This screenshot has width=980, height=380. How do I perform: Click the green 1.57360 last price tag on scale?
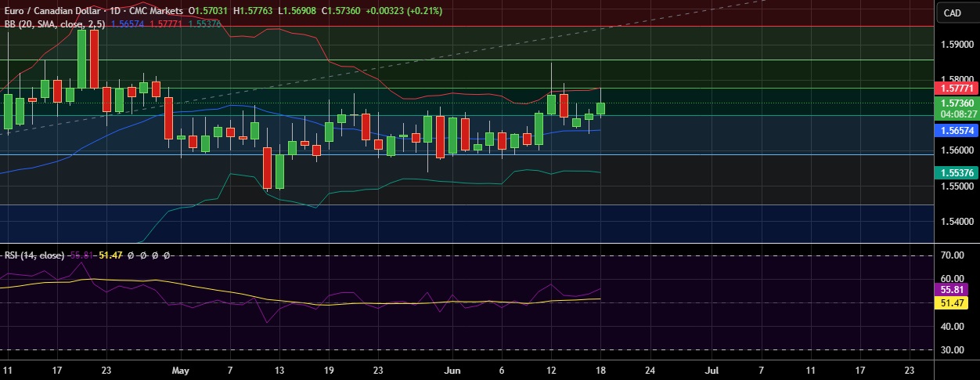(957, 103)
